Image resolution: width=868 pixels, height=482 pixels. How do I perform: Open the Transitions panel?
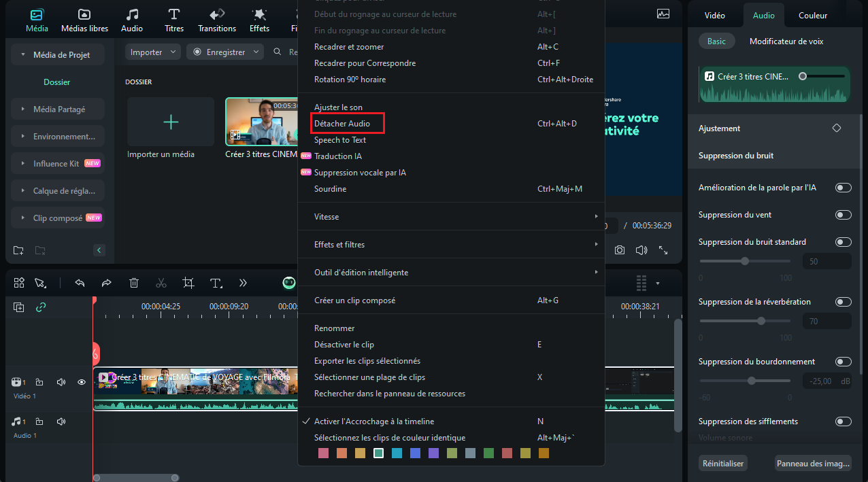pos(217,20)
